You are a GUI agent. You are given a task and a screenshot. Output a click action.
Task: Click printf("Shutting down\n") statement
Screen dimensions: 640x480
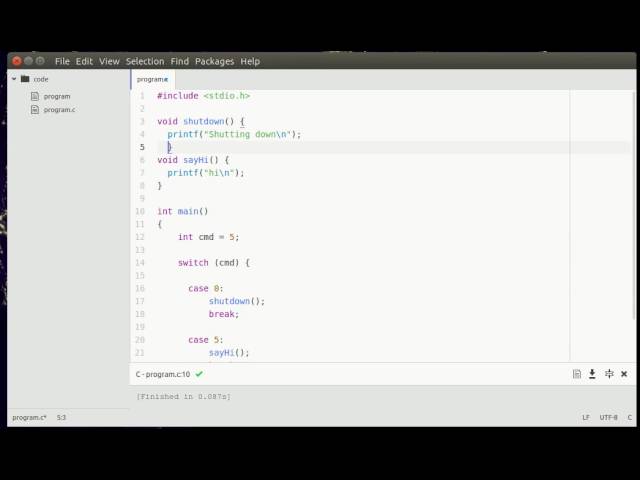[x=234, y=134]
